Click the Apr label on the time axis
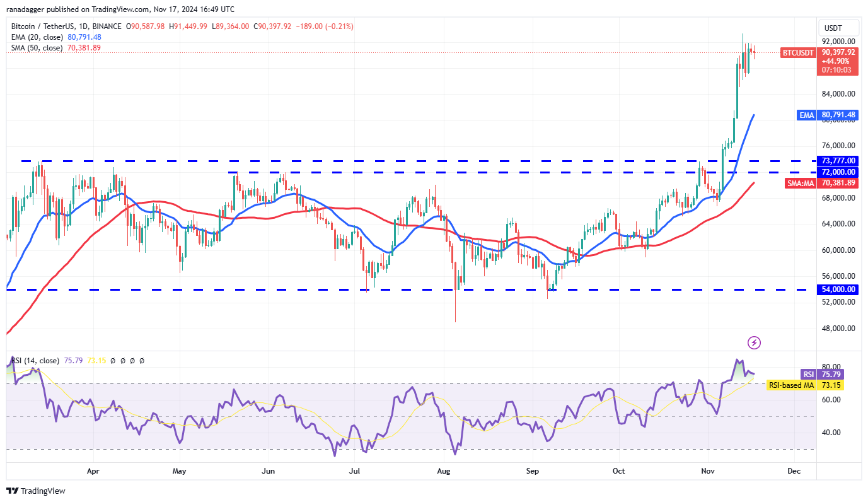 tap(93, 471)
